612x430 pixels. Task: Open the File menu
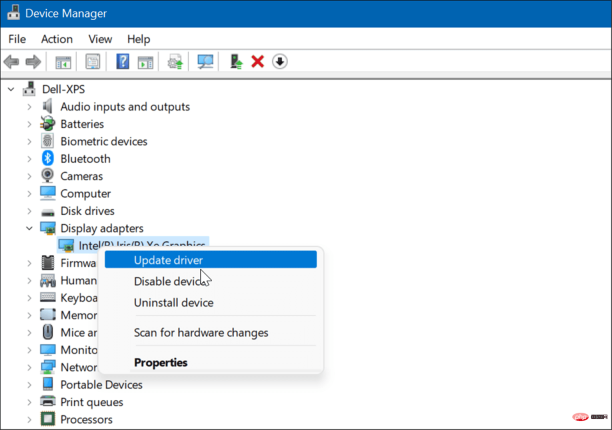17,39
